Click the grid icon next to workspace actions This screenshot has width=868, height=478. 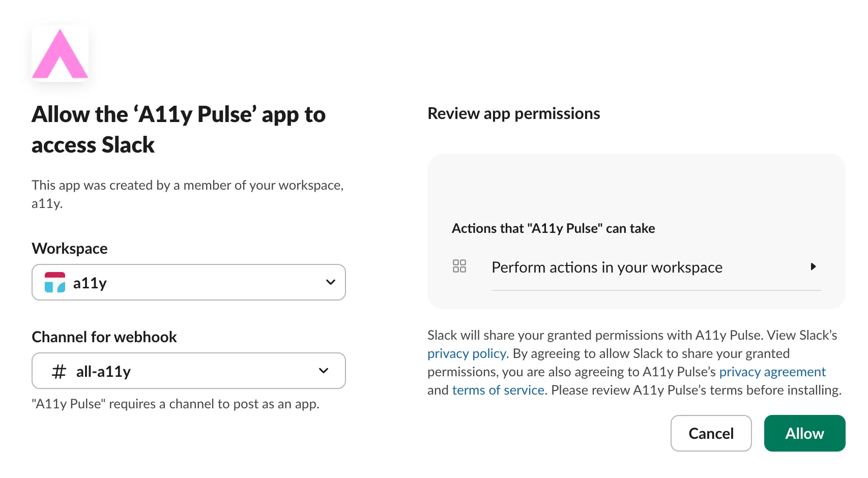pyautogui.click(x=459, y=266)
